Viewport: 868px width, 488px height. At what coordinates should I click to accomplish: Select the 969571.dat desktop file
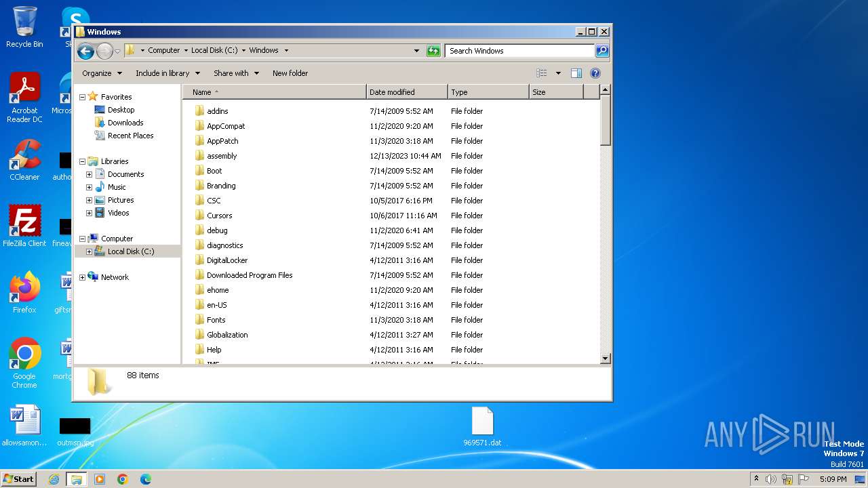tap(482, 427)
